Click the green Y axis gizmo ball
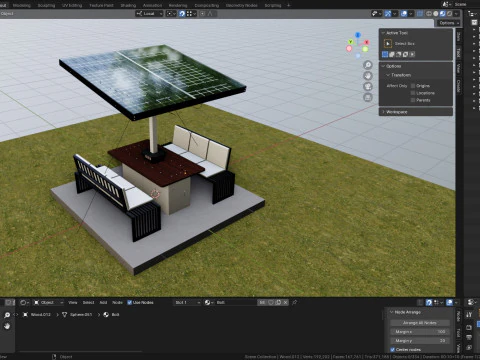The width and height of the screenshot is (480, 360). [350, 42]
